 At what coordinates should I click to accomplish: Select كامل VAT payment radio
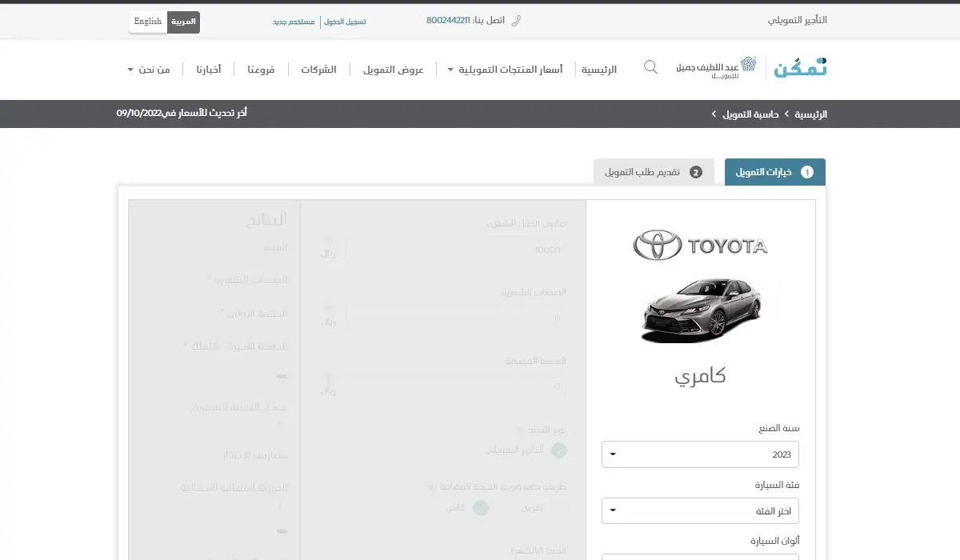480,507
